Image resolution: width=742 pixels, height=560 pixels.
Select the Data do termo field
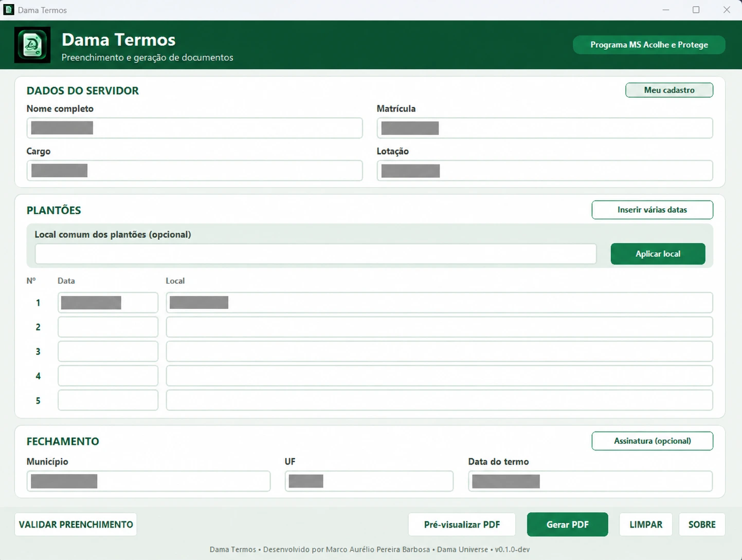pyautogui.click(x=590, y=481)
